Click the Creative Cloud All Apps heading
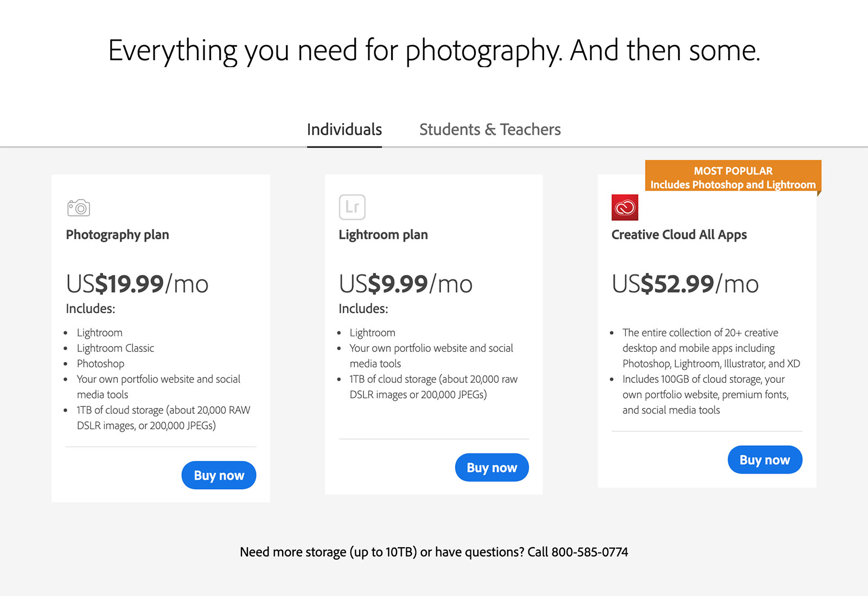 tap(679, 235)
